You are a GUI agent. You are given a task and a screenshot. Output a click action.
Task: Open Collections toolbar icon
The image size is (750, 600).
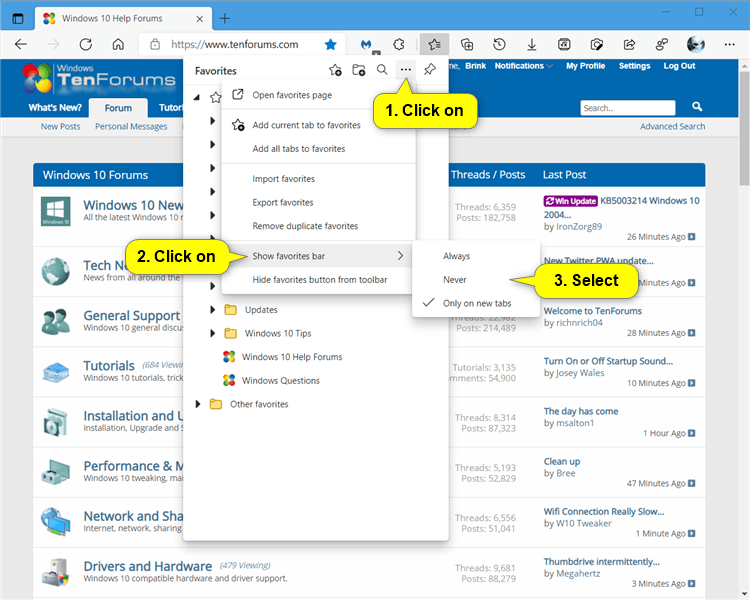pos(467,44)
